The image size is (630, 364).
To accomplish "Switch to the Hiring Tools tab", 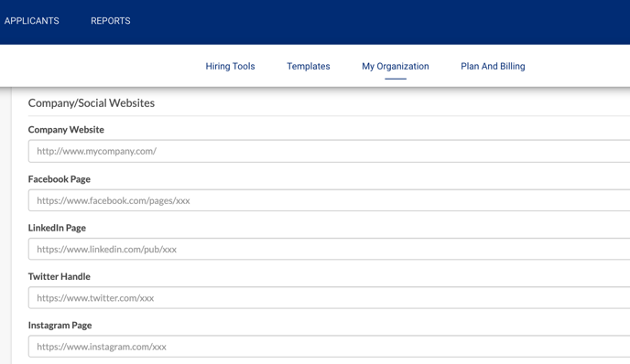I will [x=230, y=66].
